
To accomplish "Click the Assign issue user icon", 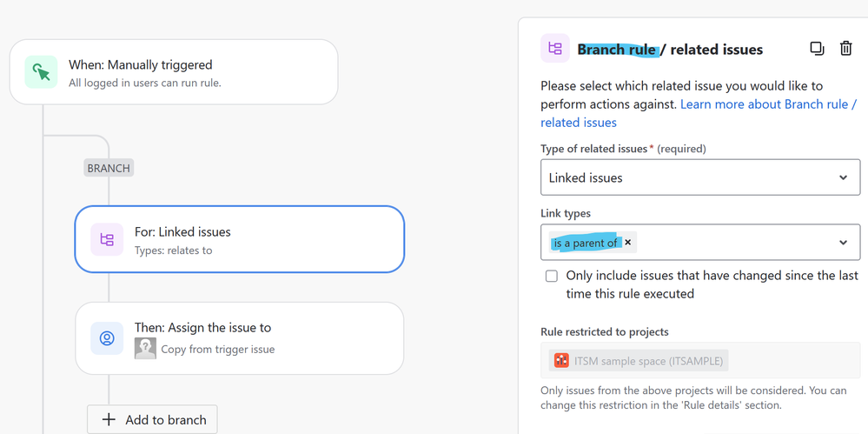I will pyautogui.click(x=107, y=337).
